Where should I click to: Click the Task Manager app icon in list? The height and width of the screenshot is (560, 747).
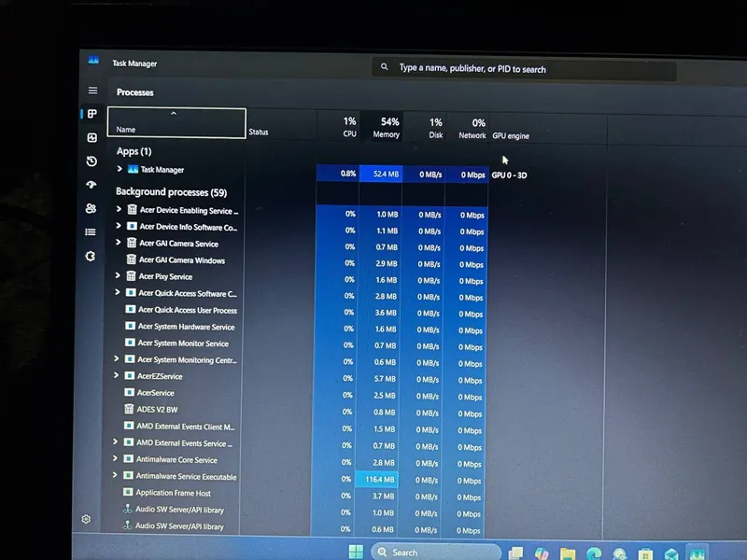tap(133, 169)
